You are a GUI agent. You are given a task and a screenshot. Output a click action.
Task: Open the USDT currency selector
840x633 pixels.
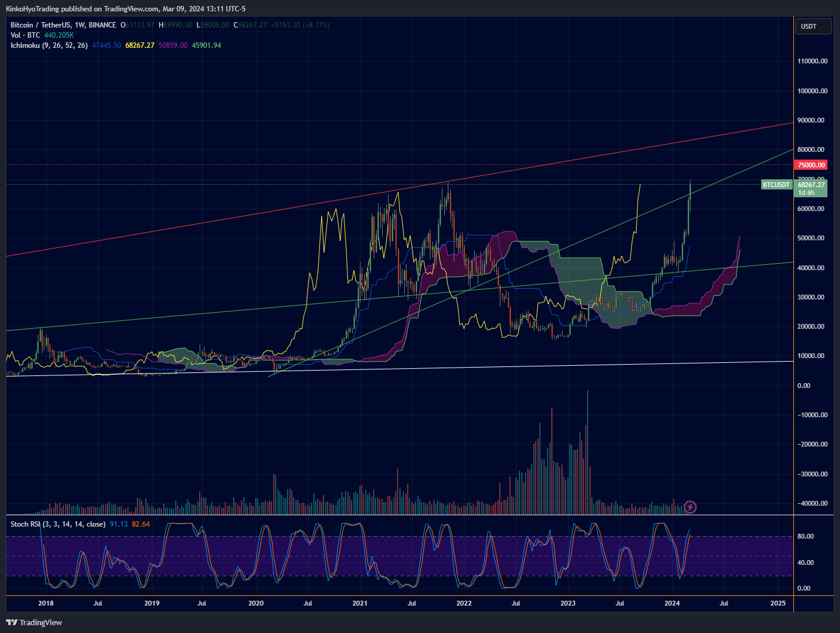[x=813, y=26]
